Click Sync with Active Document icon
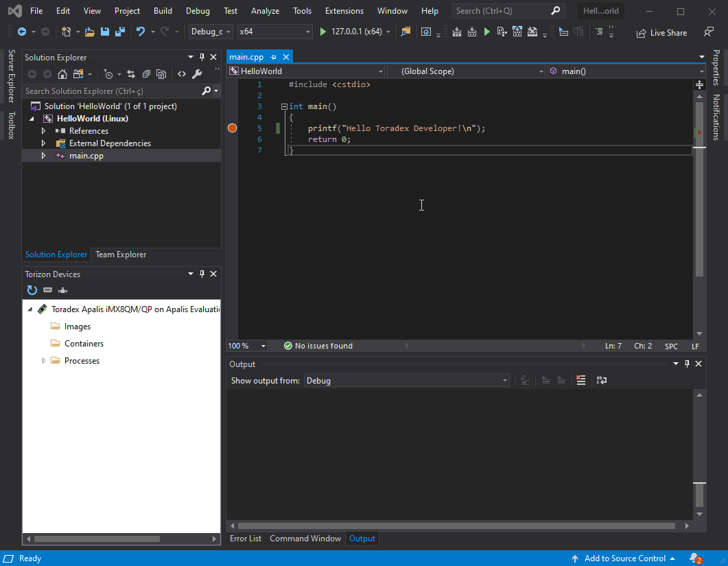Screen dimensions: 728x566 131,74
